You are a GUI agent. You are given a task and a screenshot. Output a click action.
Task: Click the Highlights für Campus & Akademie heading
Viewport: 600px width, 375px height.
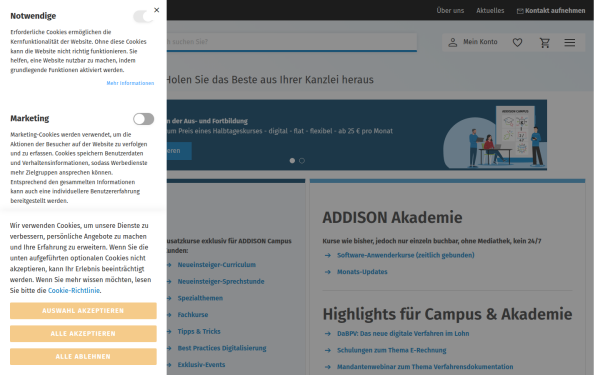(447, 315)
